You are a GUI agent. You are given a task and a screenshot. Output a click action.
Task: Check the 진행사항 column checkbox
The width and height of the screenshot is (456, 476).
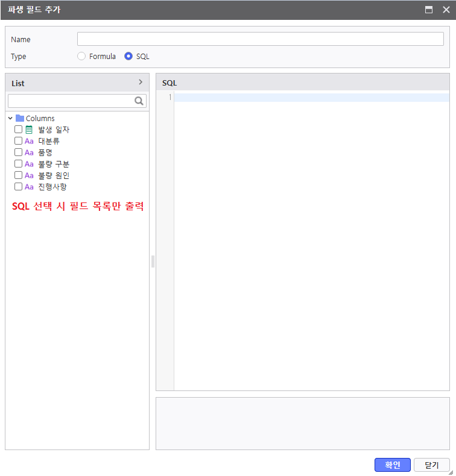pyautogui.click(x=18, y=187)
